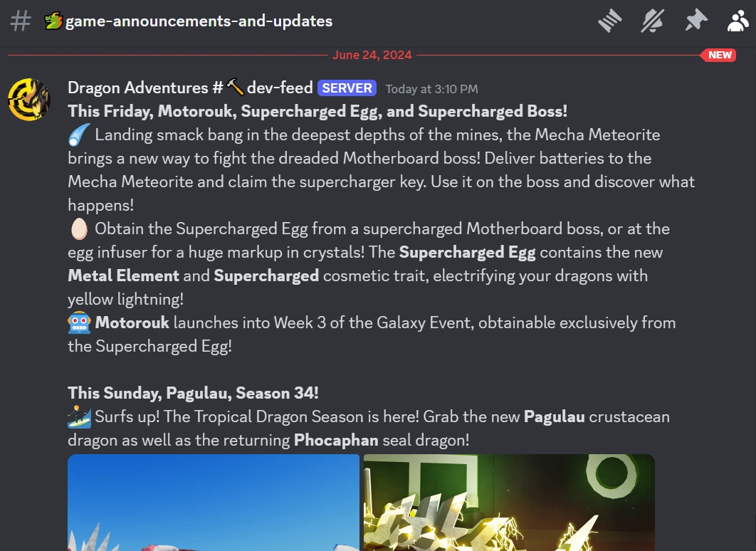Click the SERVER badge next to the username
Image resolution: width=756 pixels, height=551 pixels.
pos(347,88)
